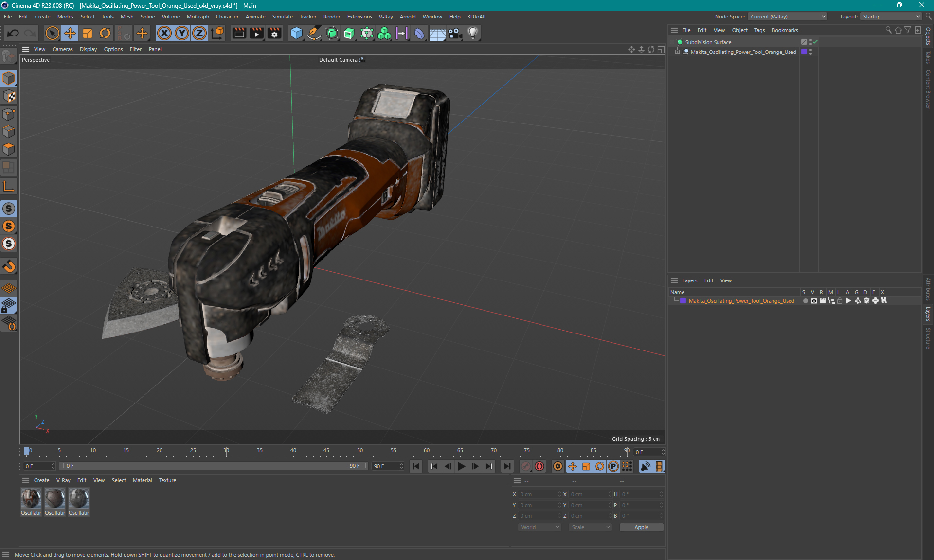Viewport: 934px width, 560px height.
Task: Open the Scale coordinate dropdown
Action: click(590, 527)
